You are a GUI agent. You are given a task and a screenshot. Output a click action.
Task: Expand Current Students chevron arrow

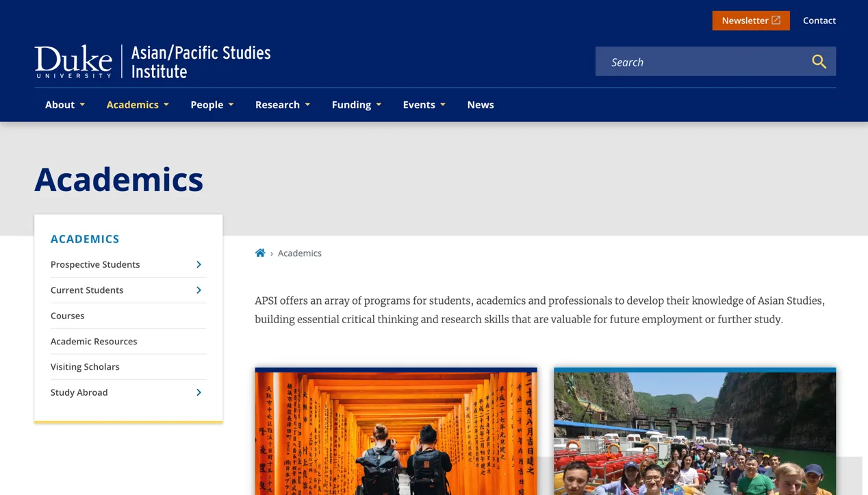199,290
